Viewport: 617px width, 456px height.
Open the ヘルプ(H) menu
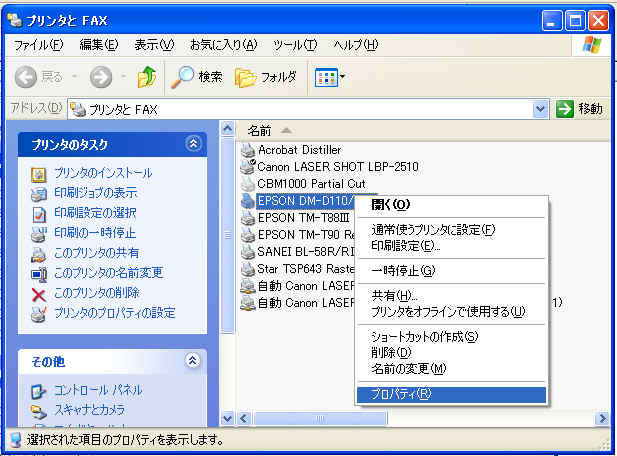[355, 45]
